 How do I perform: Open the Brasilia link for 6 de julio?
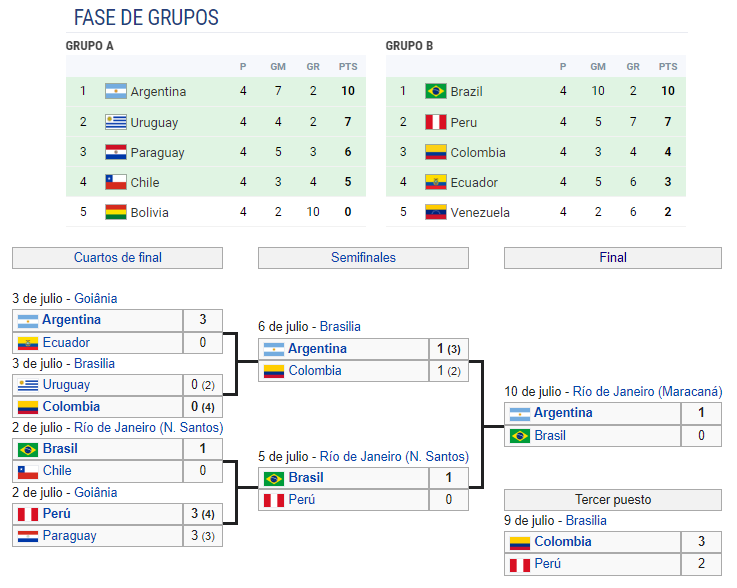[340, 326]
